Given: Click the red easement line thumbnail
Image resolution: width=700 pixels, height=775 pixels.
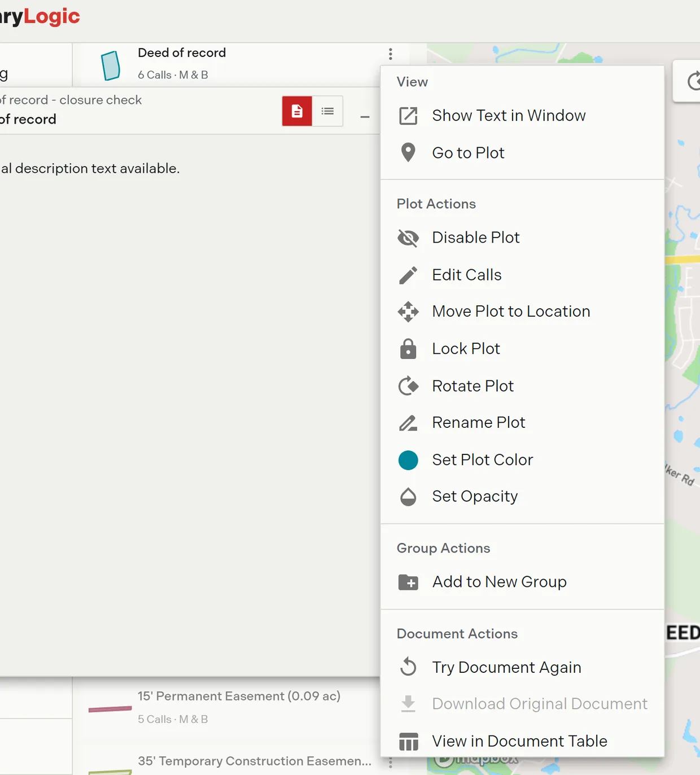Looking at the screenshot, I should (110, 709).
